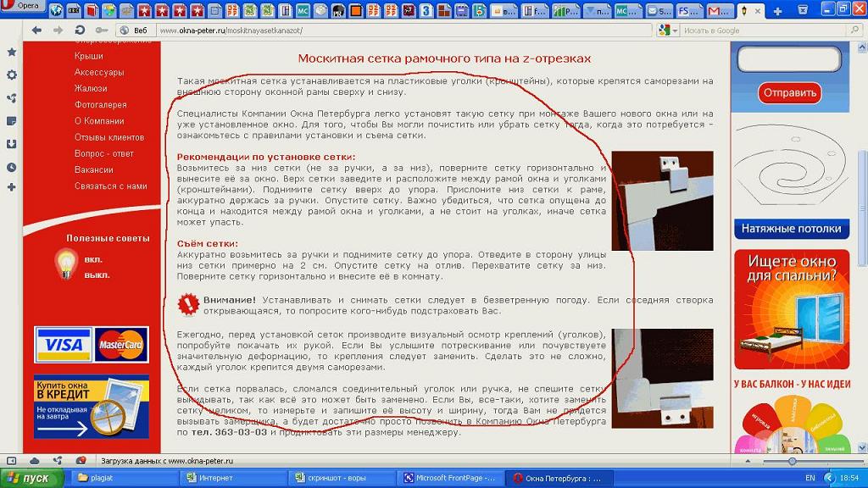
Task: Open the 'Натяжные потолки' banner button
Action: click(792, 229)
